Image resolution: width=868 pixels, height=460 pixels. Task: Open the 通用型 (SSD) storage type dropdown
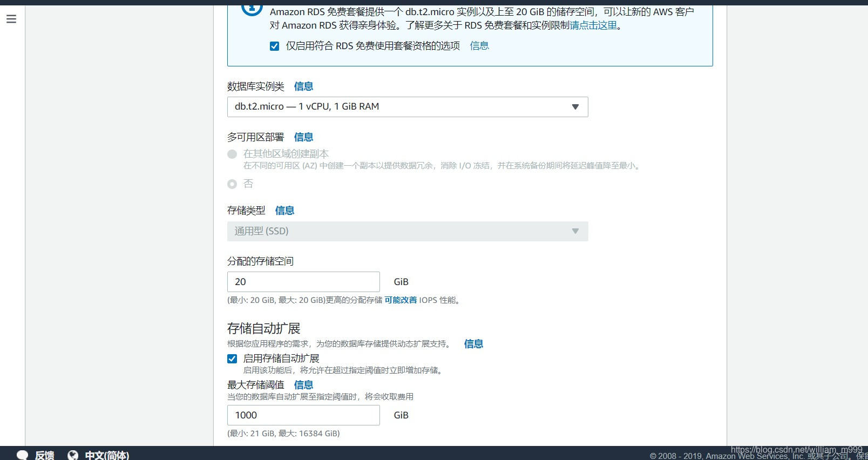coord(408,231)
